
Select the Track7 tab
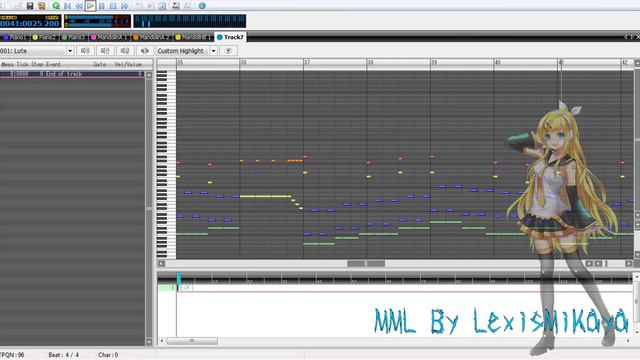click(230, 37)
